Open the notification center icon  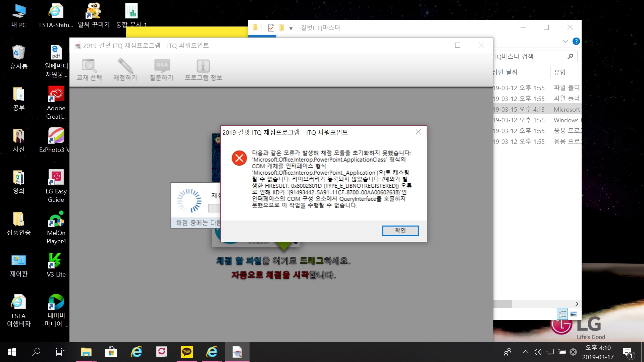tap(628, 352)
